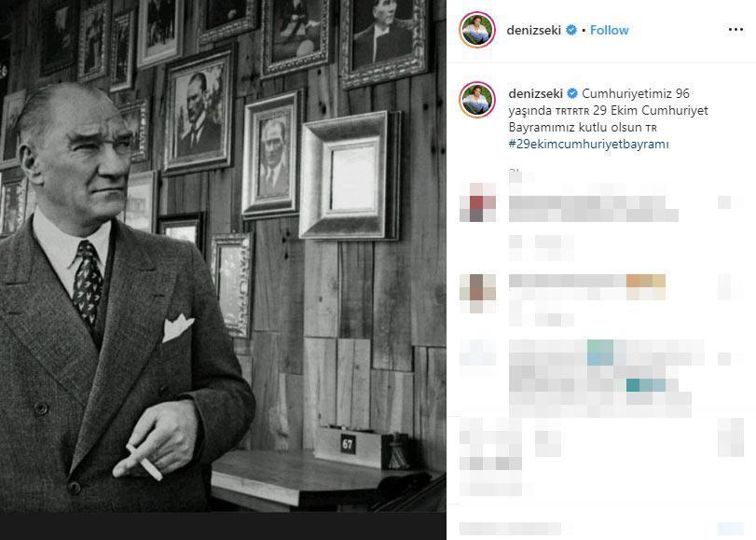Open the profile avatar beside the caption

pos(477,100)
